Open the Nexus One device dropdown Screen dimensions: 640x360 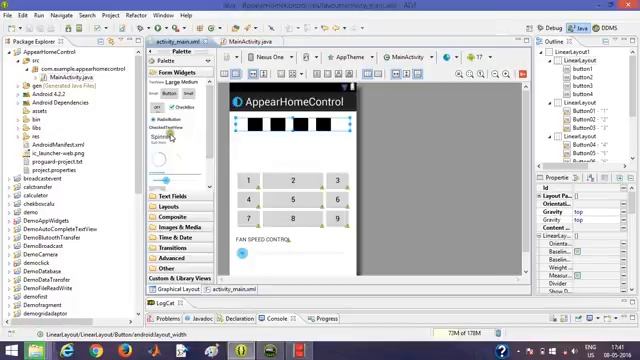point(270,57)
